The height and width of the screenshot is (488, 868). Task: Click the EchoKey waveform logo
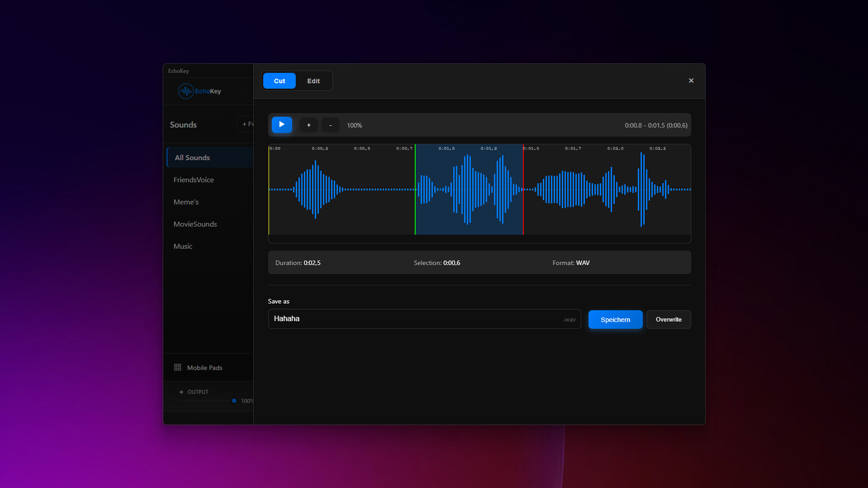point(186,91)
